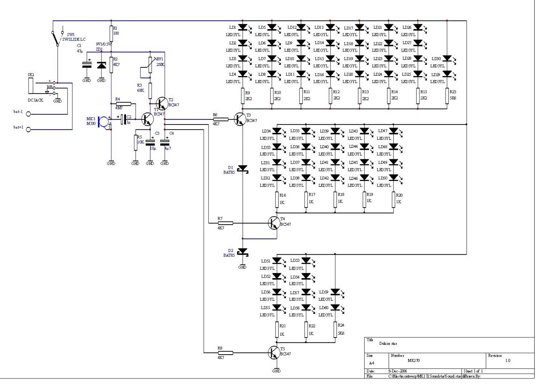Select the LD59 LED symbol
This screenshot has width=539, height=392.
click(337, 292)
